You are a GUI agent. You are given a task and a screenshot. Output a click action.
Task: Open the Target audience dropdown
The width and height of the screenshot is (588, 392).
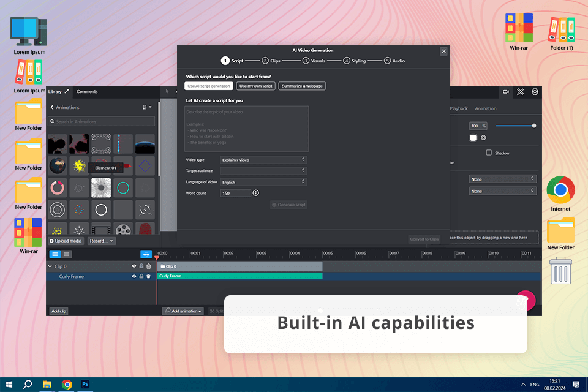(263, 171)
